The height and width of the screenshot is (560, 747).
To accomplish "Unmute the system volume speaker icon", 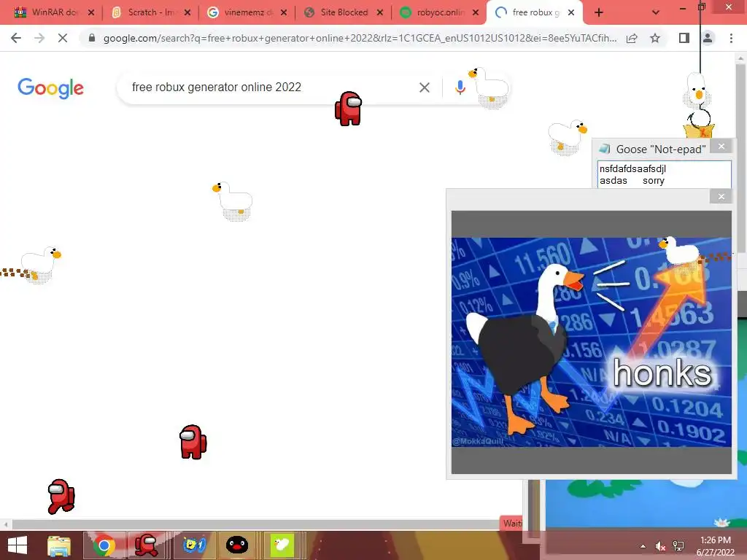I will pyautogui.click(x=660, y=546).
